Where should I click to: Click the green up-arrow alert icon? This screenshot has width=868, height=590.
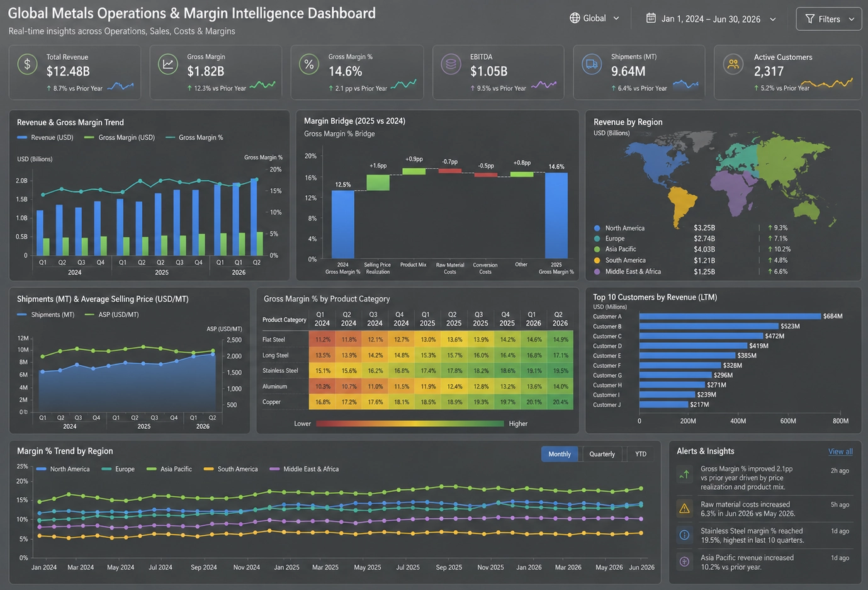(x=684, y=475)
